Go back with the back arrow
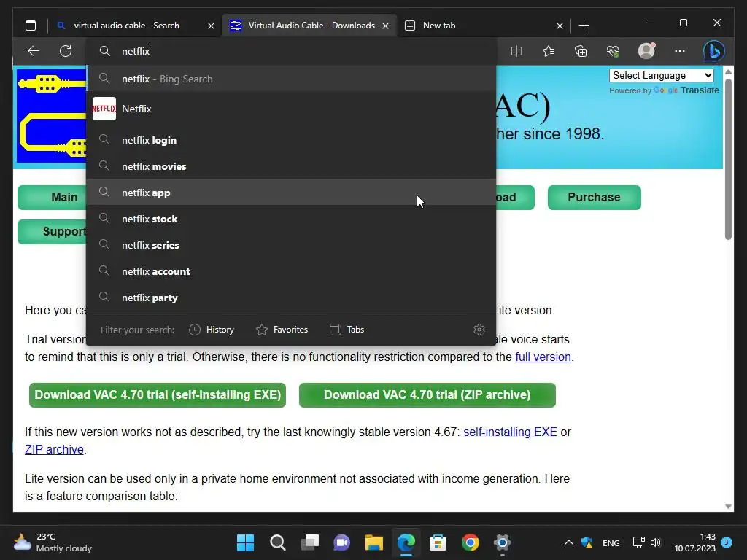Viewport: 747px width, 560px height. 34,51
